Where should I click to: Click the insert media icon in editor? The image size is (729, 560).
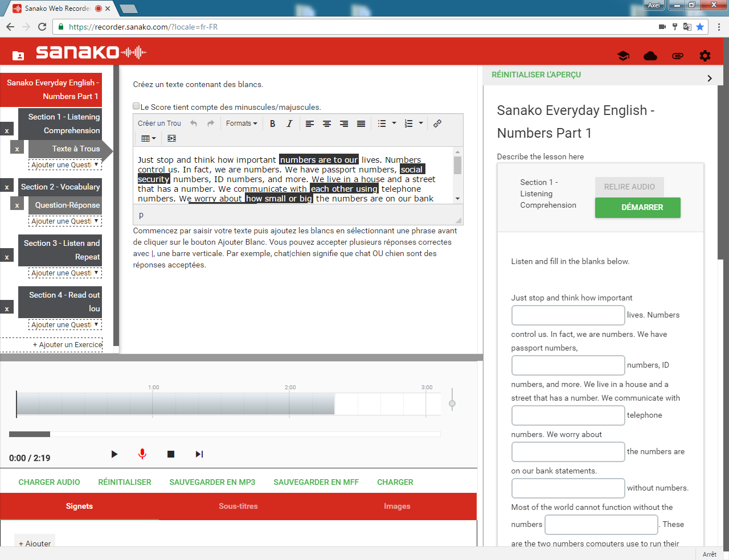(171, 138)
